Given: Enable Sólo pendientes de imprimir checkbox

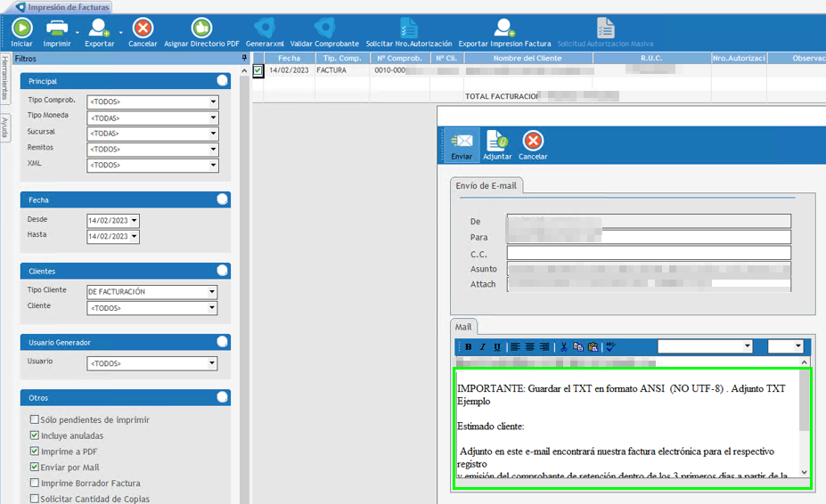Looking at the screenshot, I should pos(34,419).
